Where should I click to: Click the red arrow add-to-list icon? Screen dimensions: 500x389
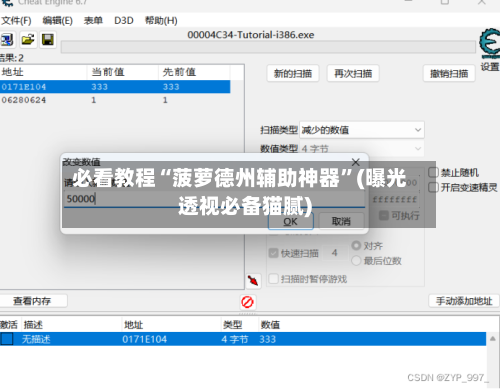253,280
